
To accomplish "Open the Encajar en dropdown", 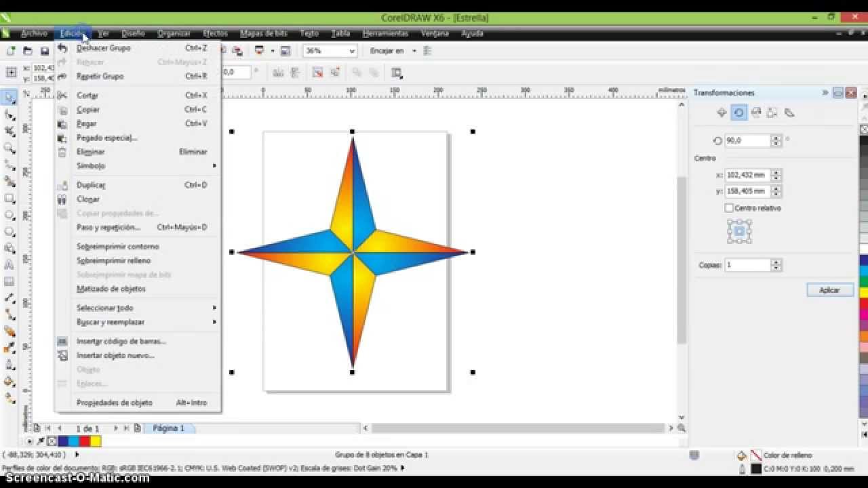I will [414, 51].
